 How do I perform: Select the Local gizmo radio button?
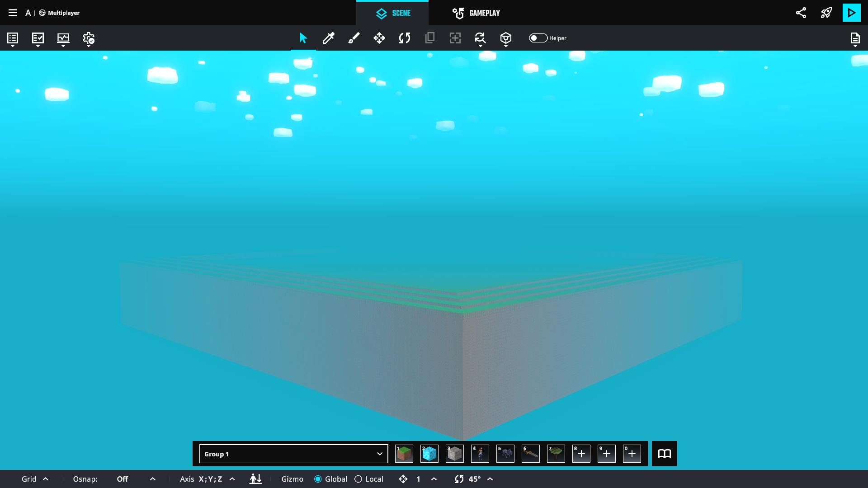pyautogui.click(x=358, y=479)
